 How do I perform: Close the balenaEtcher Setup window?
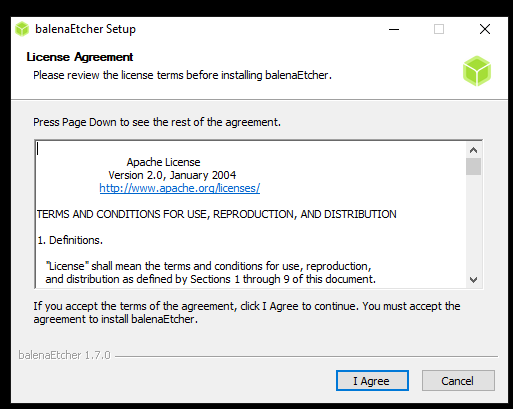click(x=485, y=29)
